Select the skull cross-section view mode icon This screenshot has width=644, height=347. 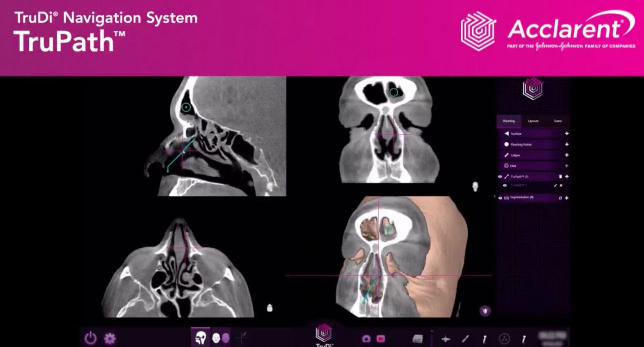click(201, 338)
